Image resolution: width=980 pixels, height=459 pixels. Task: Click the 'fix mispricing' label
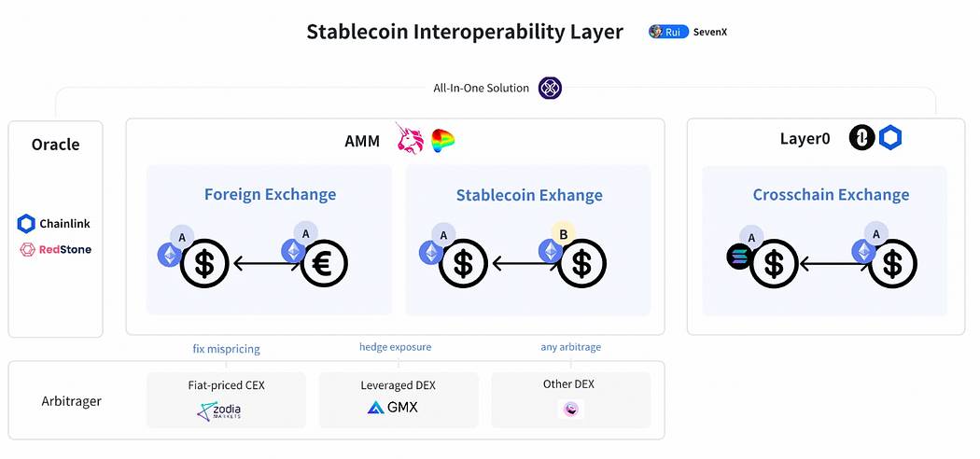[x=226, y=349]
